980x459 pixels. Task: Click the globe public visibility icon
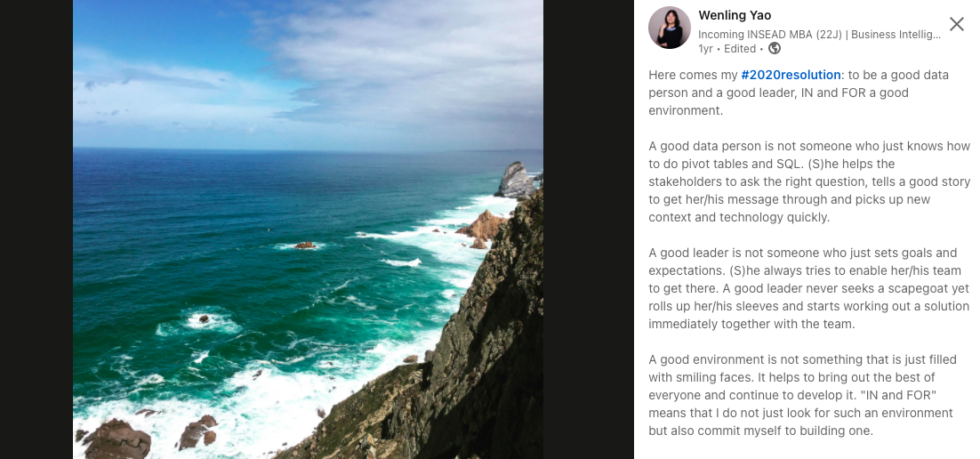(x=775, y=48)
